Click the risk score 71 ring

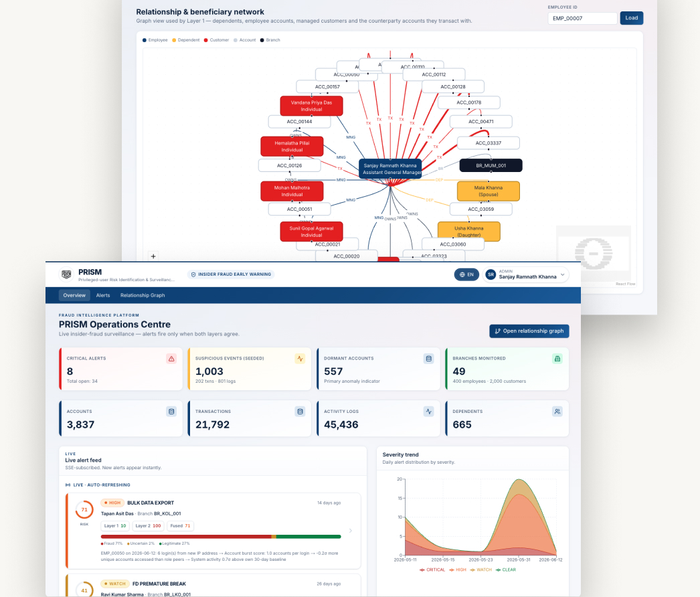[84, 509]
